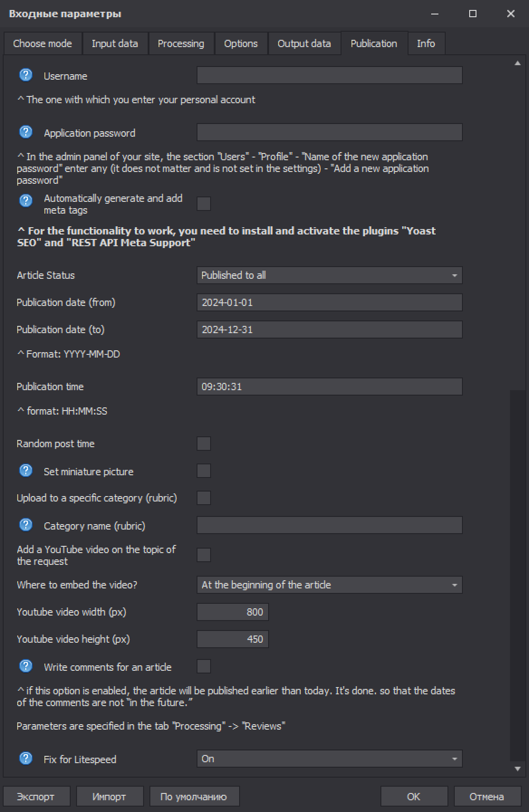Click the help icon for meta tags generation
The width and height of the screenshot is (529, 812).
tap(26, 200)
